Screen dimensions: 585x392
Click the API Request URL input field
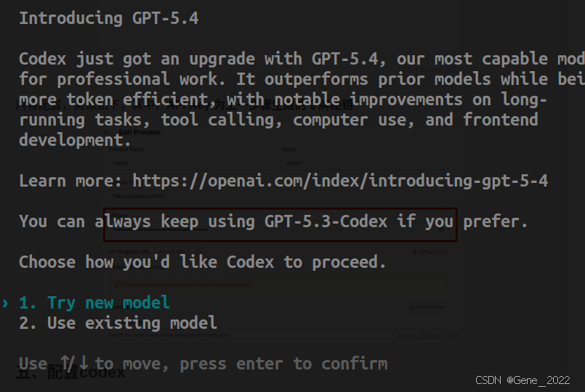point(279,267)
